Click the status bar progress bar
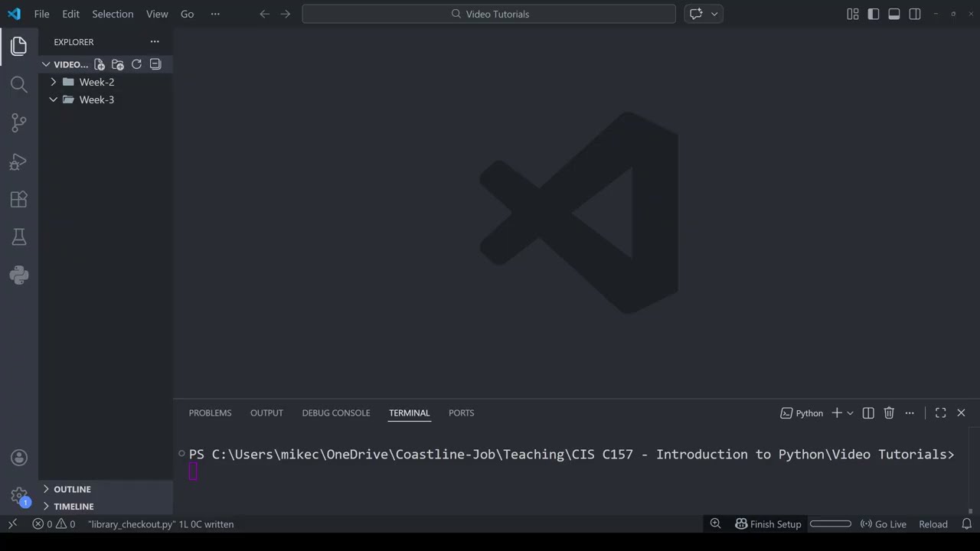Screen dimensions: 980x551 (x=831, y=524)
